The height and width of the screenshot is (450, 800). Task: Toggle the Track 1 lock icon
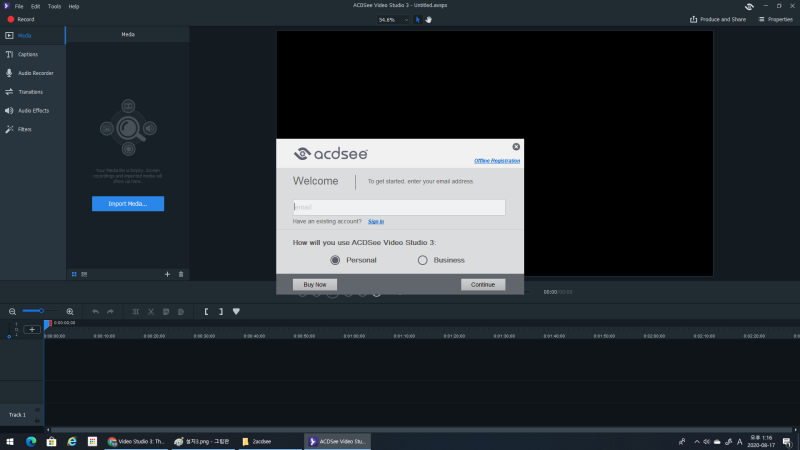point(37,420)
